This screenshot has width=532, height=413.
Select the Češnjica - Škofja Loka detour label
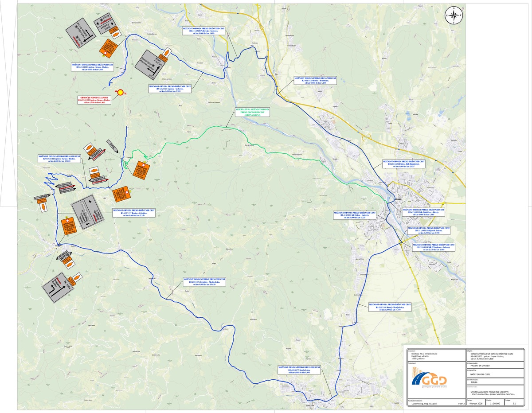pyautogui.click(x=204, y=282)
